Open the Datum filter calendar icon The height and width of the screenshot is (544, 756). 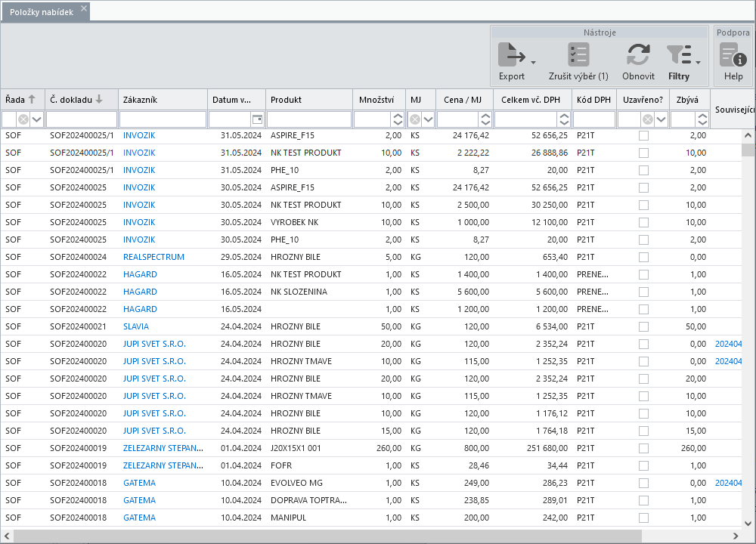[258, 119]
